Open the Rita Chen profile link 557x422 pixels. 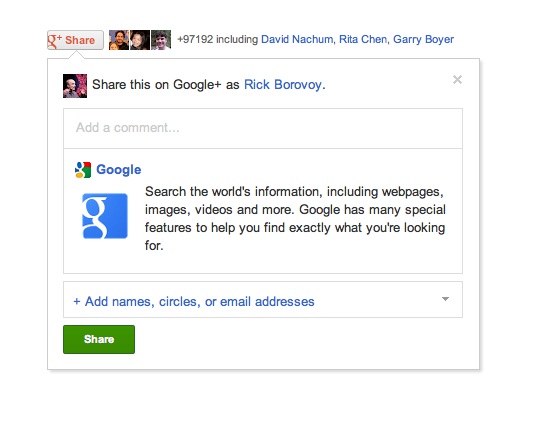pyautogui.click(x=363, y=39)
